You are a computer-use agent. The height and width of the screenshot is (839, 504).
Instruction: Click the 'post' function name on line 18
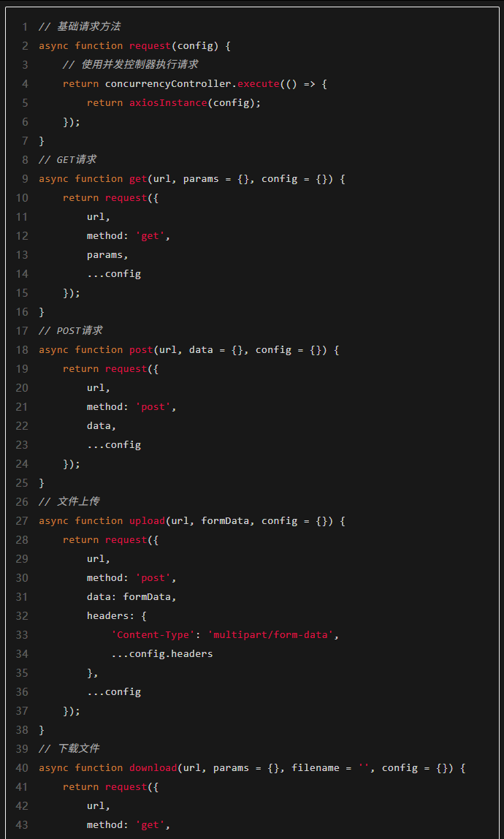(141, 349)
